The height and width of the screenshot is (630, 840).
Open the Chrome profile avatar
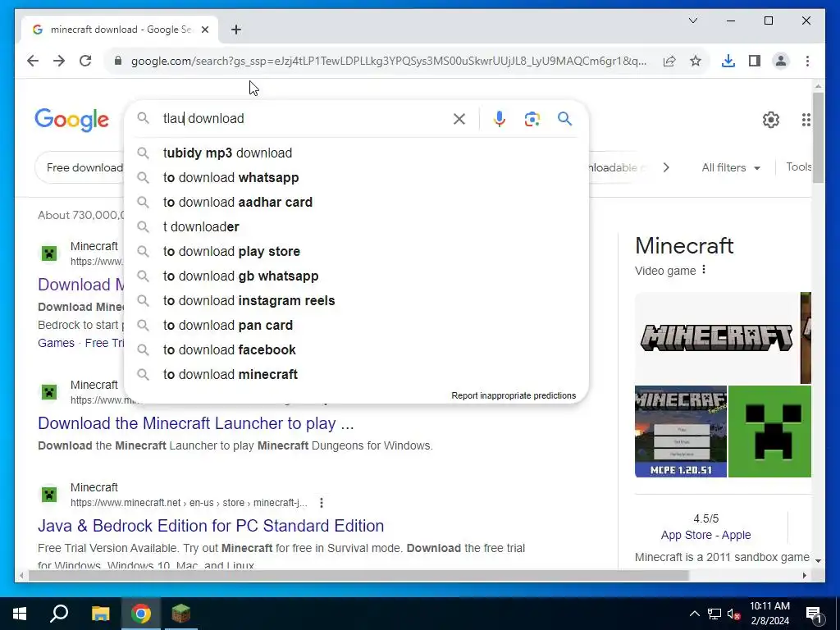[781, 61]
